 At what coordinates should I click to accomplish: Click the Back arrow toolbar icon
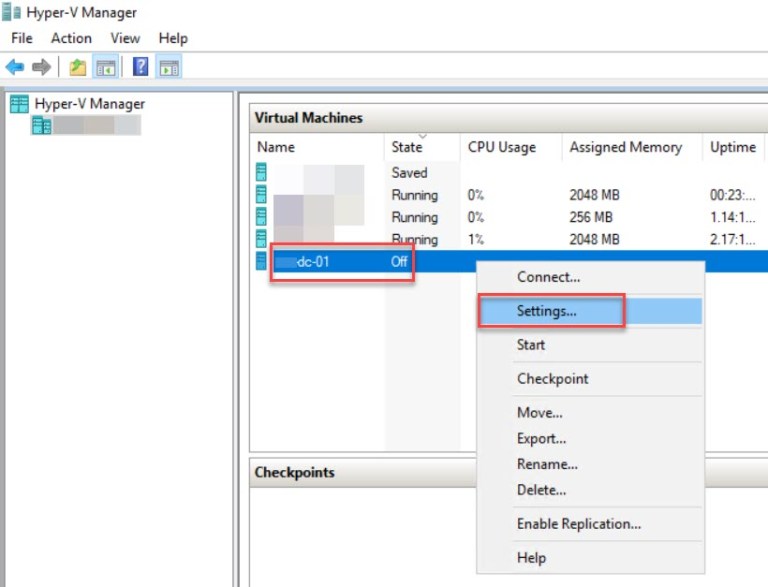click(15, 67)
